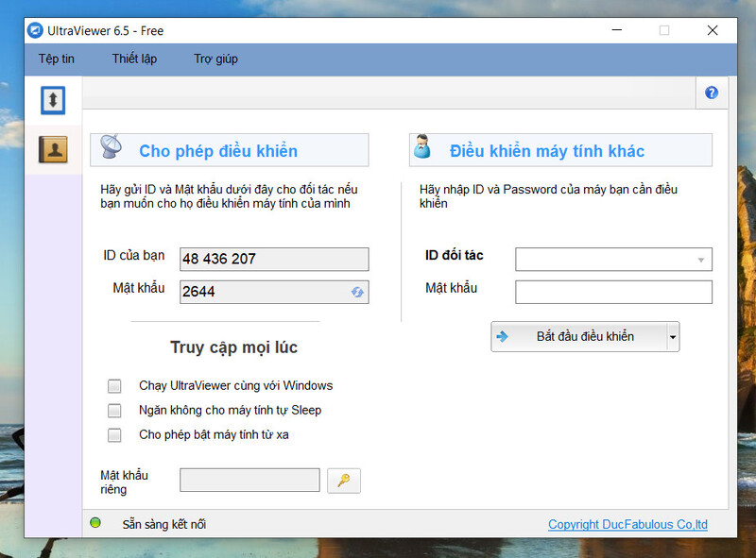Click the UltraViewer logo in the title bar
Viewport: 756px width, 558px height.
[x=35, y=30]
